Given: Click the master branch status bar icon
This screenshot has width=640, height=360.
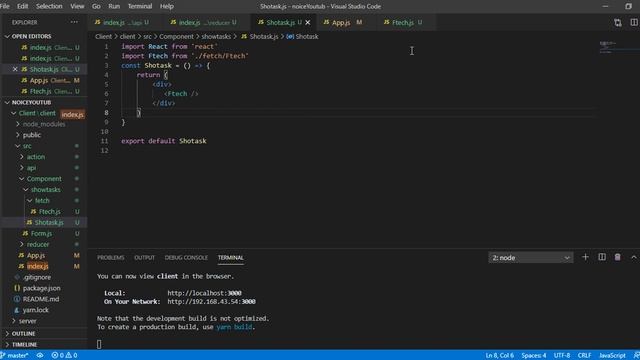Looking at the screenshot, I should [15, 356].
